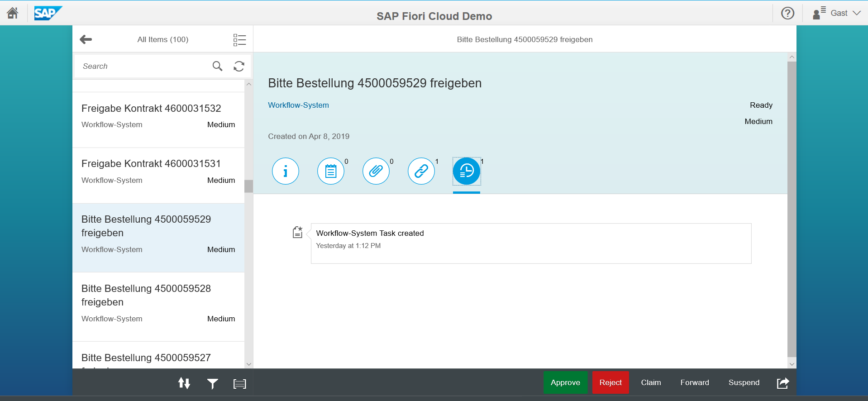
Task: Forward the task
Action: coord(695,382)
